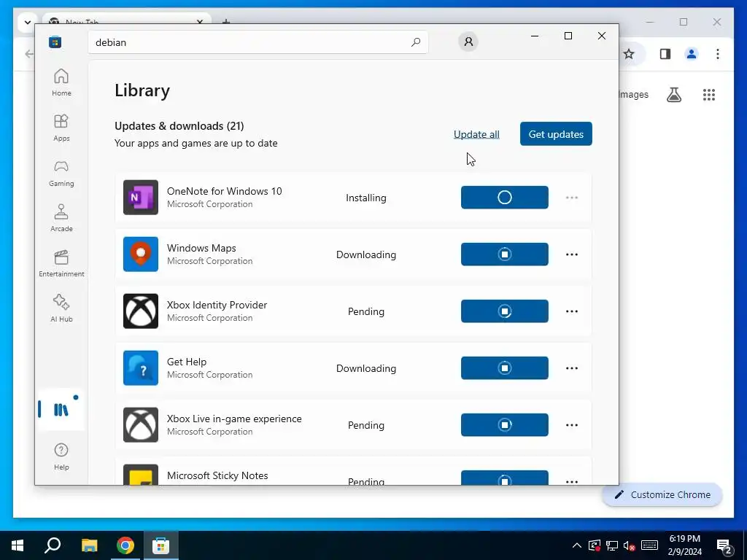Click the Get Help app title
Viewport: 747px width, 560px height.
point(187,362)
